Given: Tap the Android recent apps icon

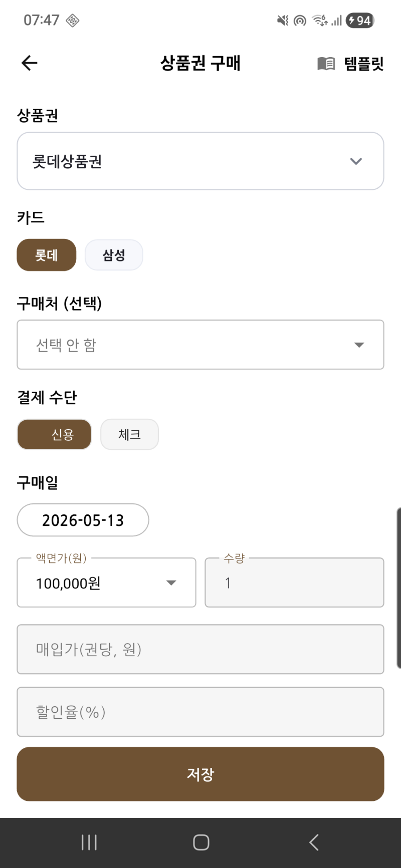Looking at the screenshot, I should (x=89, y=842).
